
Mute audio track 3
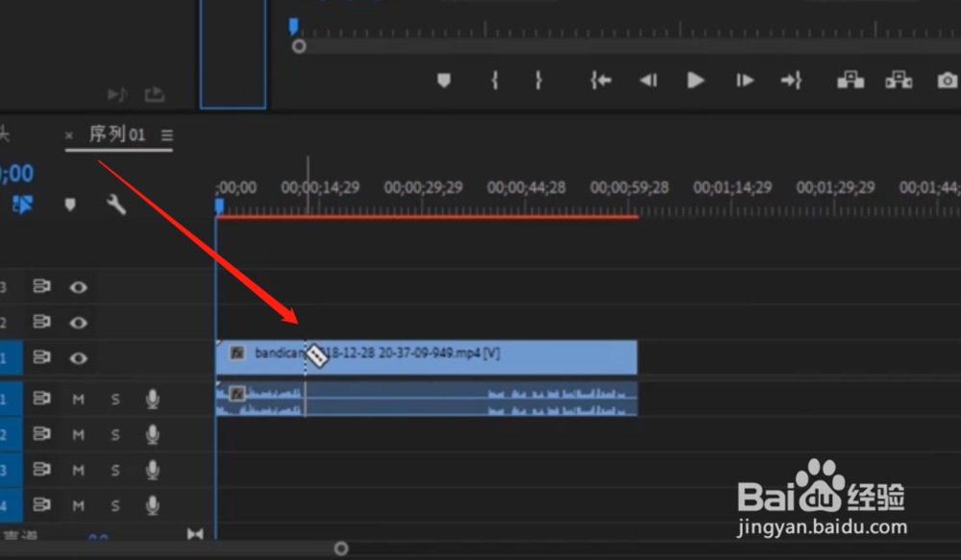pos(79,471)
